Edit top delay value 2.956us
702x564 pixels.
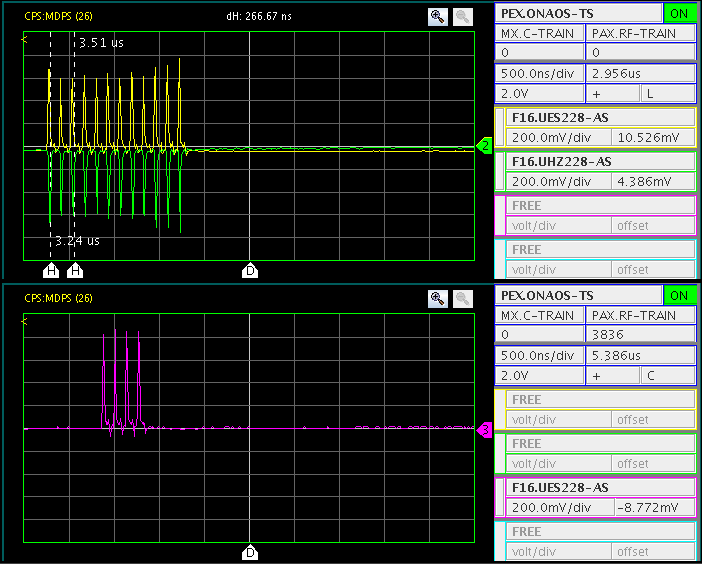pyautogui.click(x=641, y=73)
